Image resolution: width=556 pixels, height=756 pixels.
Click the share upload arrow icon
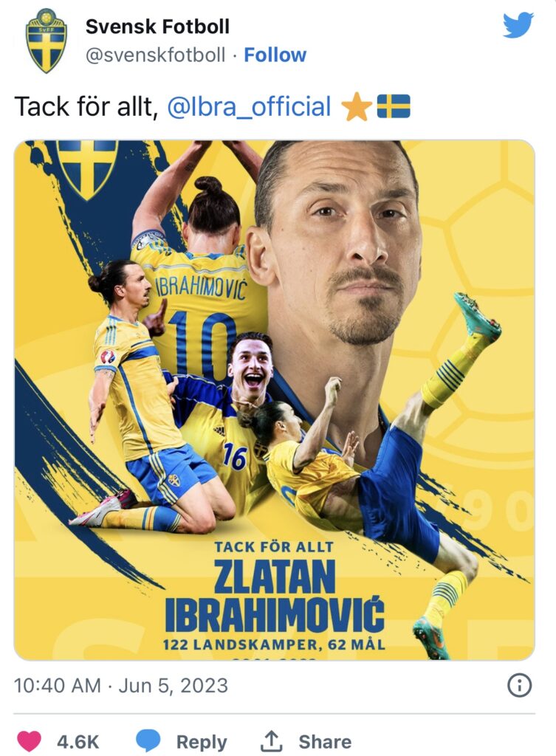pos(272,741)
